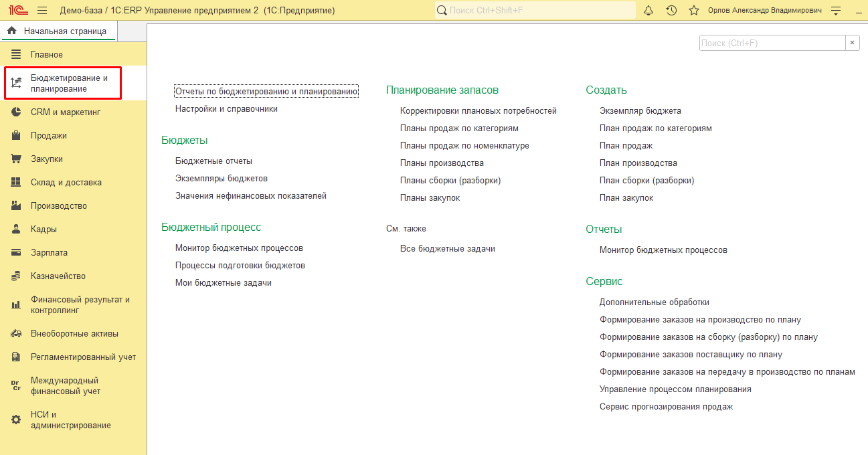The width and height of the screenshot is (868, 455).
Task: Select Продажи in the sections panel
Action: (x=48, y=136)
